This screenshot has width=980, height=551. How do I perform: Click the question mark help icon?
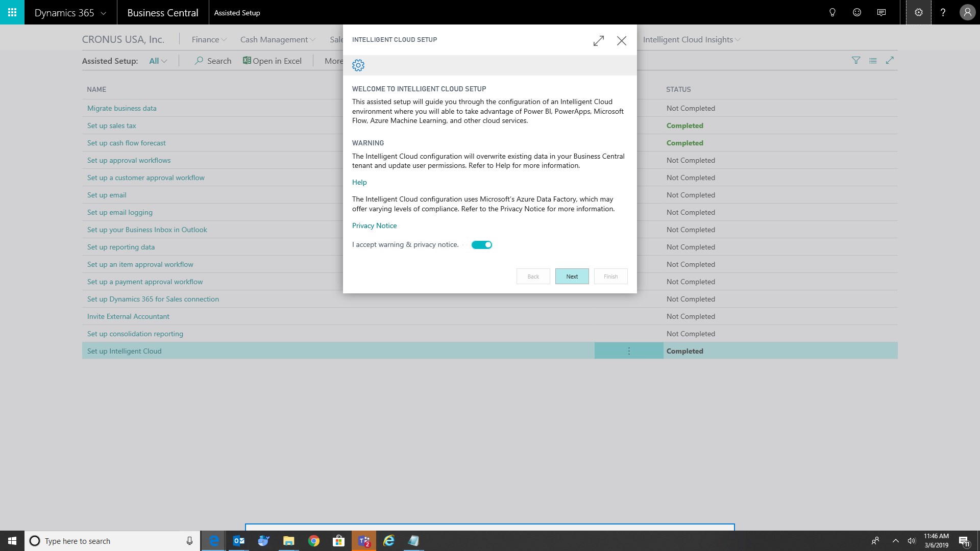point(943,13)
